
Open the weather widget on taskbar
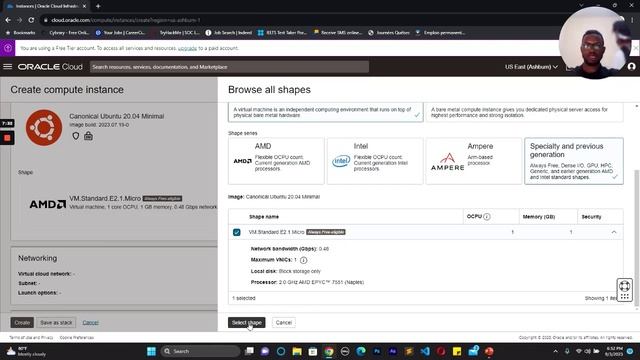26,351
